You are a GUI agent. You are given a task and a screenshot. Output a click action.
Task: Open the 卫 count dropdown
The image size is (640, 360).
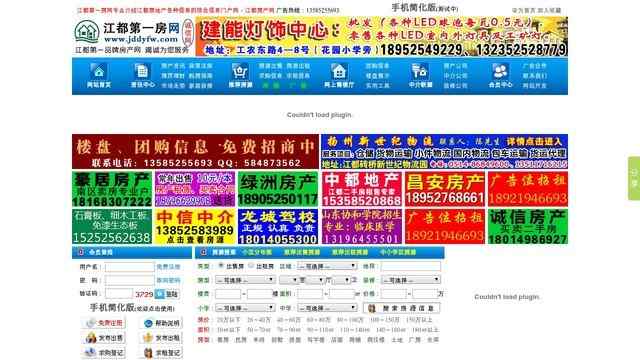(341, 280)
